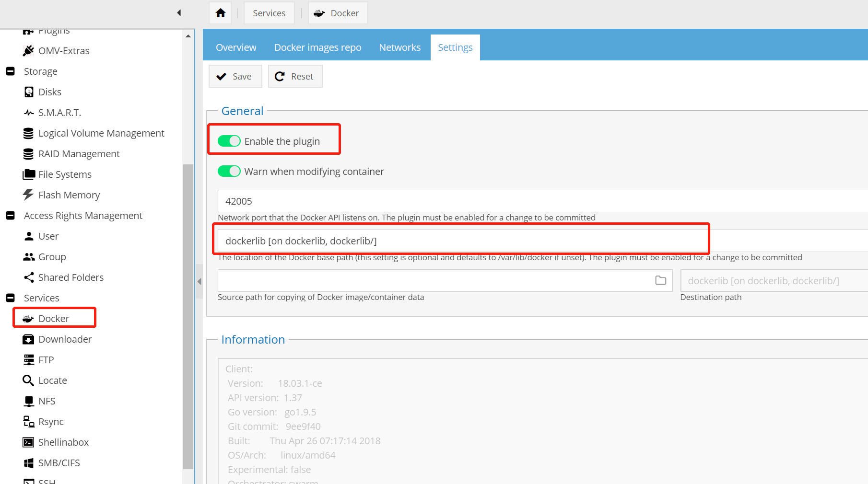Open RAID Management page

[79, 154]
